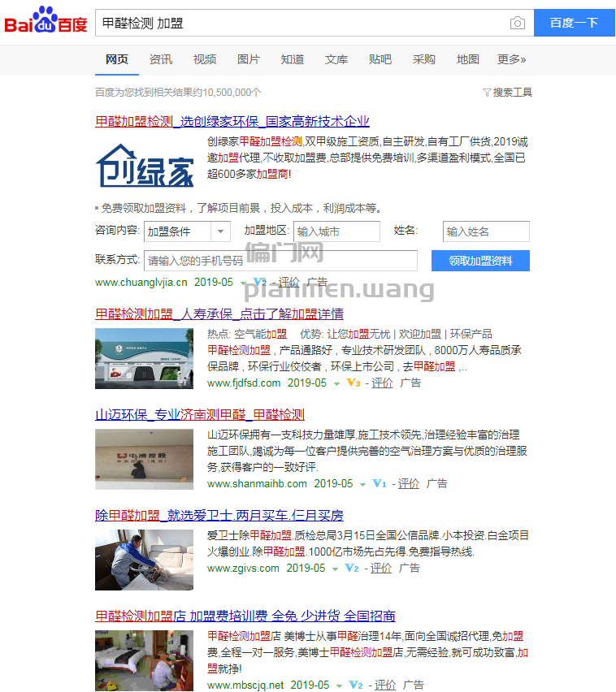Viewport: 616px width, 692px height.
Task: Switch to the 资讯 tab
Action: point(161,59)
